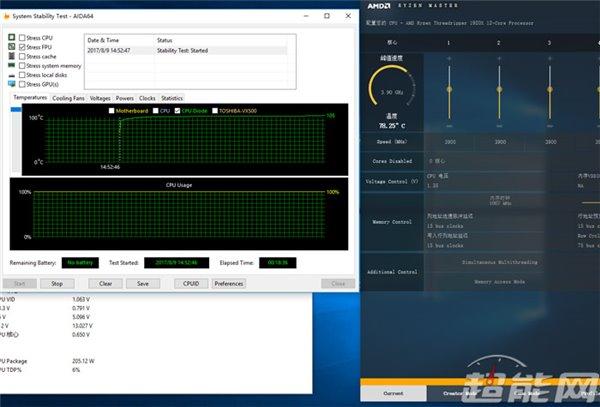Click the Stress CPU chip icon

pyautogui.click(x=11, y=37)
